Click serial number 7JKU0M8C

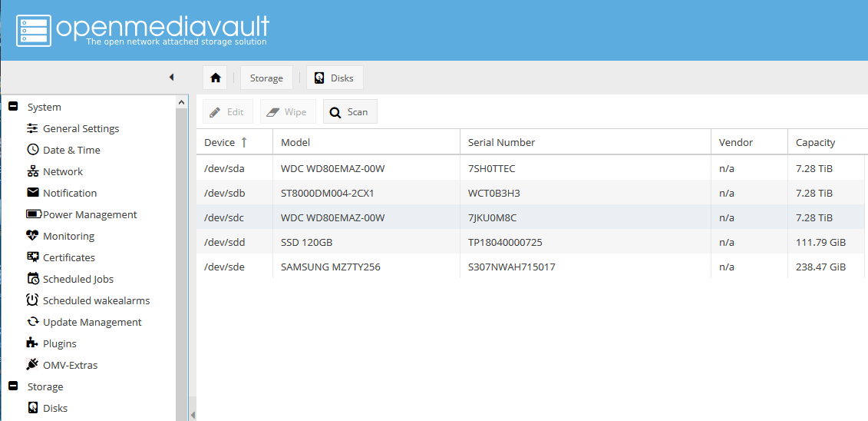click(492, 217)
